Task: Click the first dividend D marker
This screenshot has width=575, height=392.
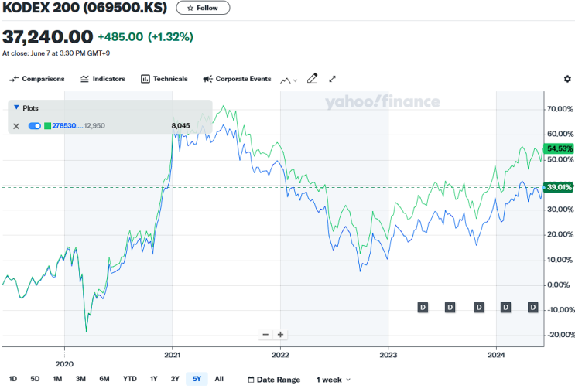Action: coord(423,308)
